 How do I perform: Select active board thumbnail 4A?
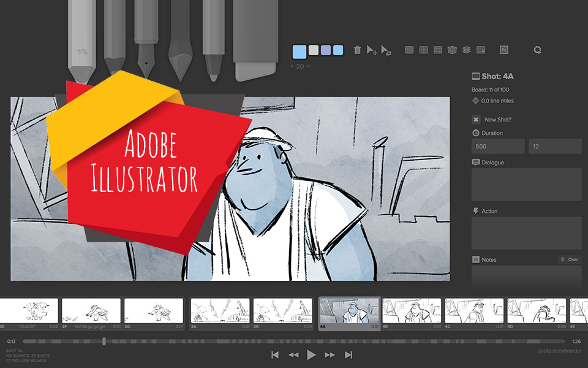349,311
